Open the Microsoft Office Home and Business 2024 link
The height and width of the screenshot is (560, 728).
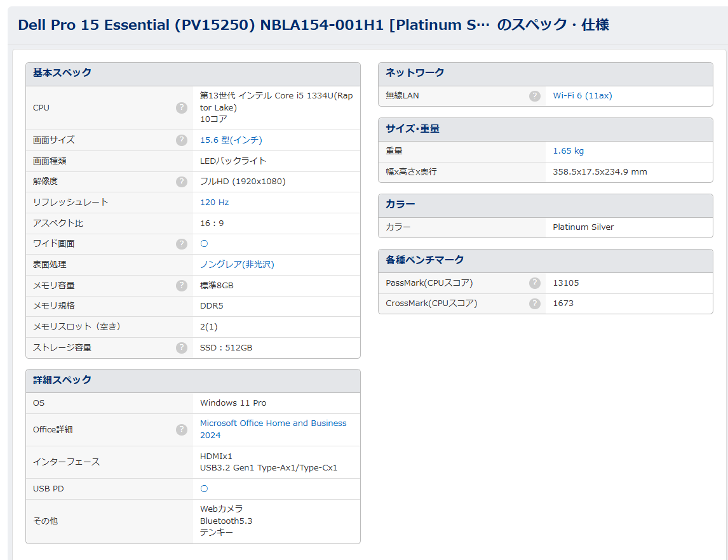[273, 429]
